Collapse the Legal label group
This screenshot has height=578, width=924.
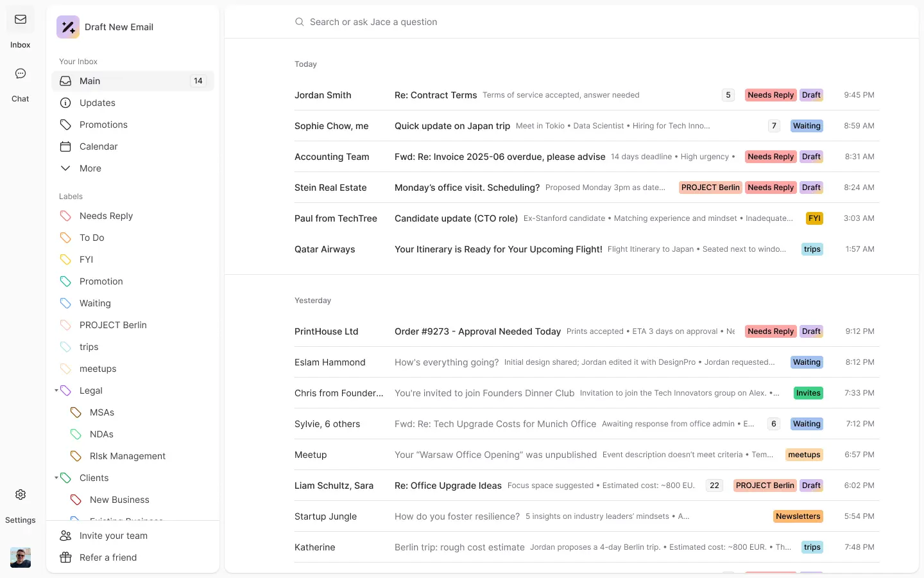pos(56,390)
